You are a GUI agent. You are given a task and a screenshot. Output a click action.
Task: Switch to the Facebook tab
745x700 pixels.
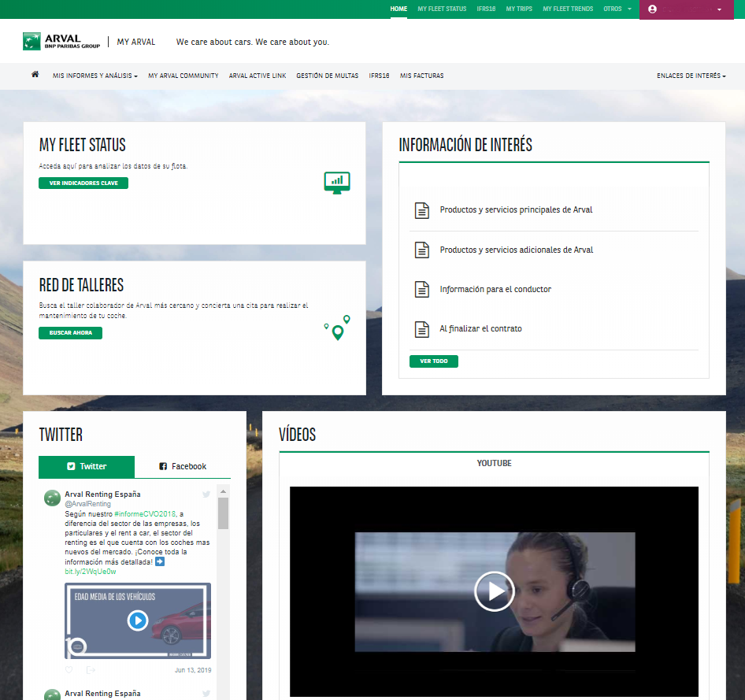tap(183, 466)
